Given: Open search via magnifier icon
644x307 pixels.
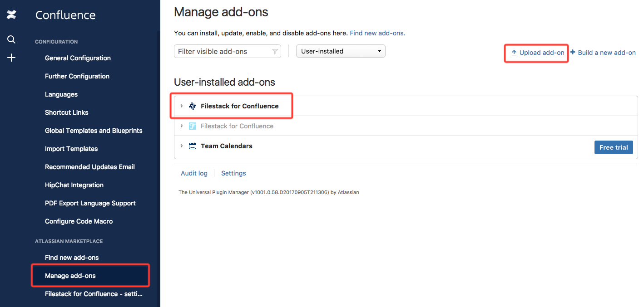Looking at the screenshot, I should click(11, 39).
